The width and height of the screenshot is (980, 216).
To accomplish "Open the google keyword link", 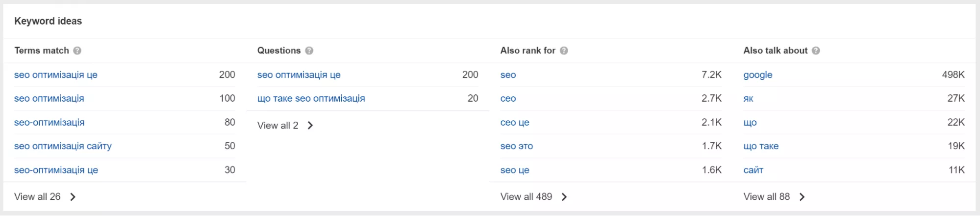I will point(757,75).
